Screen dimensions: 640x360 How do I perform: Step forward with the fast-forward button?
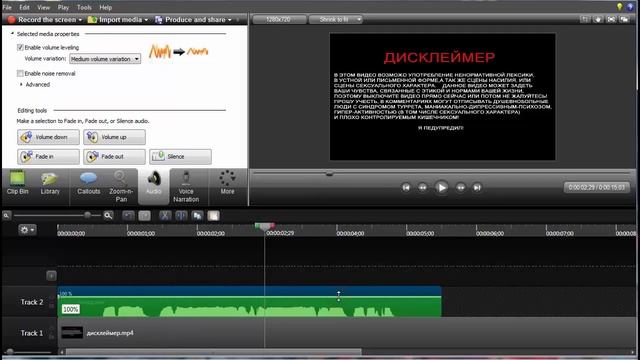click(460, 187)
